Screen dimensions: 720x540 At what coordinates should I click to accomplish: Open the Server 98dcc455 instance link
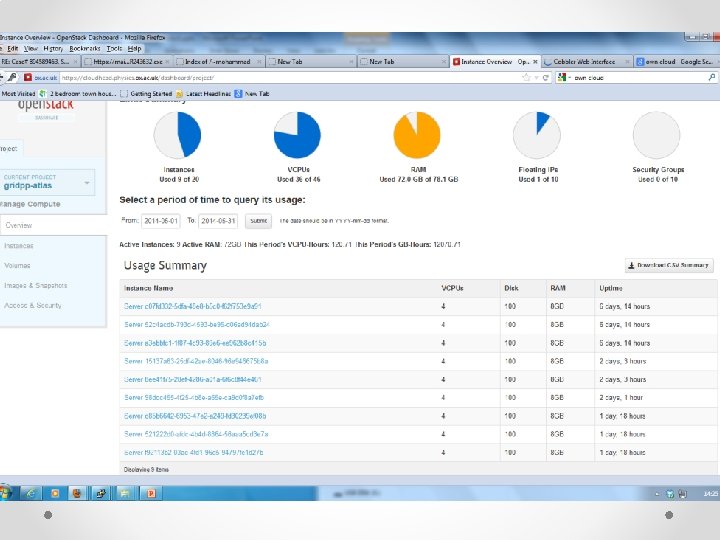[194, 398]
